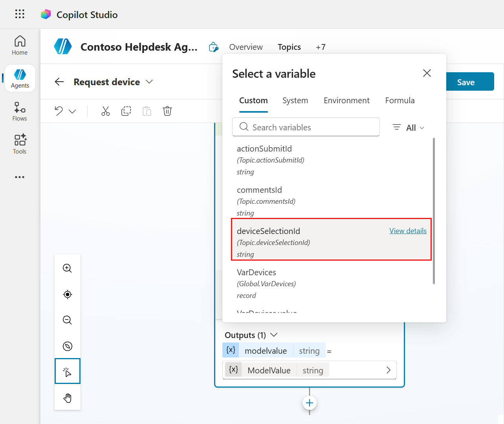Viewport: 504px width, 424px height.
Task: Open the ModelValue variable picker arrow
Action: (388, 370)
